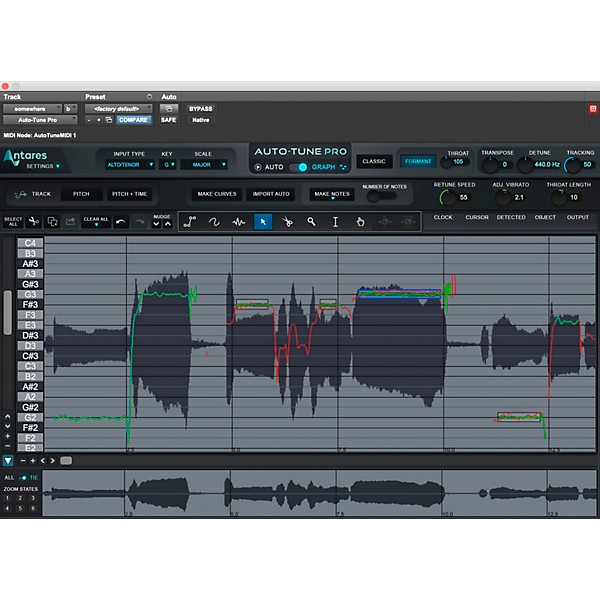Click Import Auto

[x=271, y=194]
